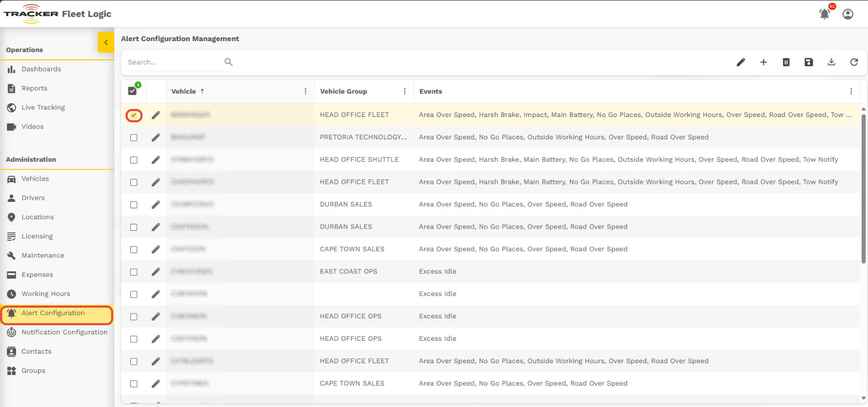Download the table using the download icon

831,62
